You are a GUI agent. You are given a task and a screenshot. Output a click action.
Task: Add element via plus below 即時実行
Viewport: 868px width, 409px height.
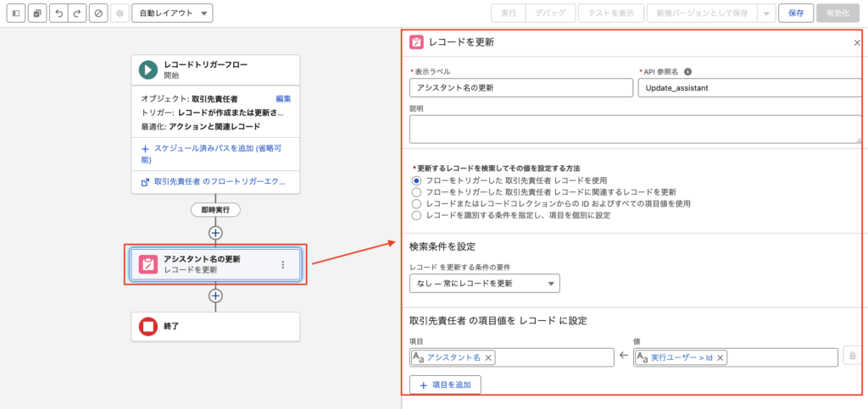[x=215, y=232]
